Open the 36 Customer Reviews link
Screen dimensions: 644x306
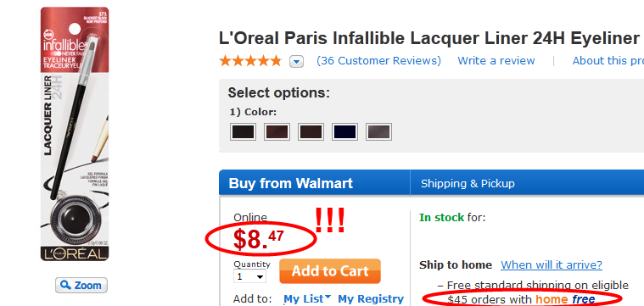click(378, 61)
